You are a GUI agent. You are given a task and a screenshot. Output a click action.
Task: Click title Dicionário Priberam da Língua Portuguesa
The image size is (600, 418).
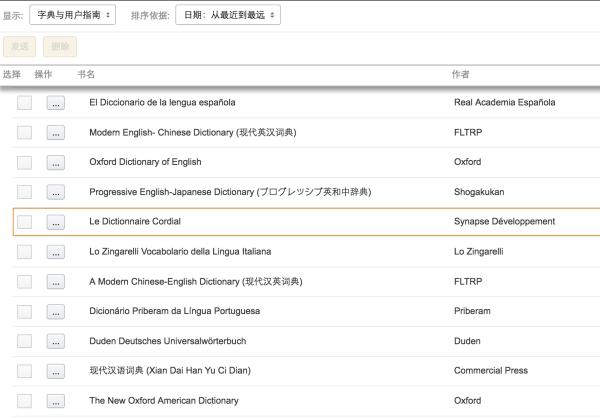click(174, 311)
